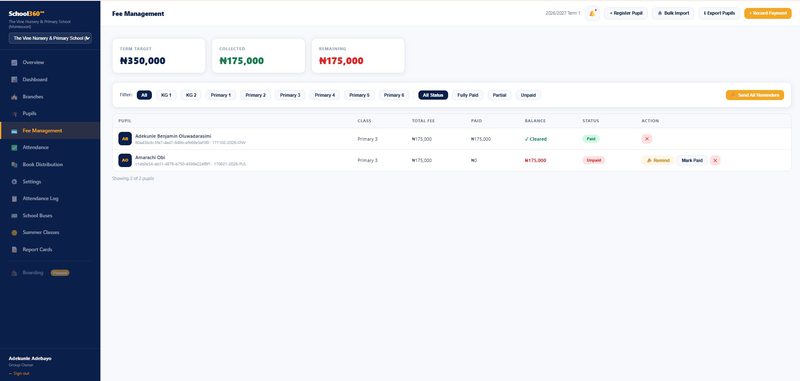
Task: Delete Adekunle Benjamin's row with the red X
Action: (647, 139)
